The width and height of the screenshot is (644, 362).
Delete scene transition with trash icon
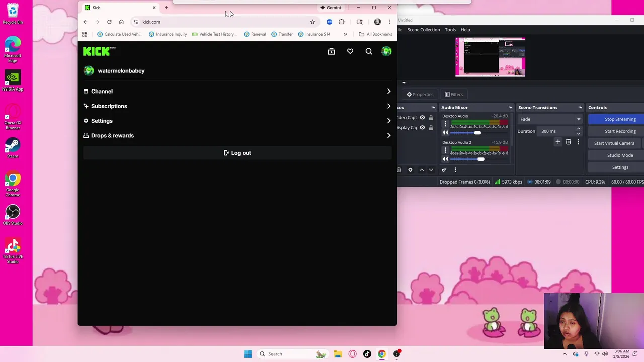point(568,142)
